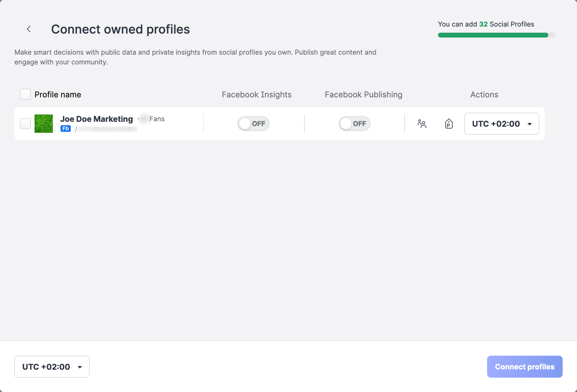The image size is (577, 392).
Task: Click the Actions column header
Action: pyautogui.click(x=484, y=95)
